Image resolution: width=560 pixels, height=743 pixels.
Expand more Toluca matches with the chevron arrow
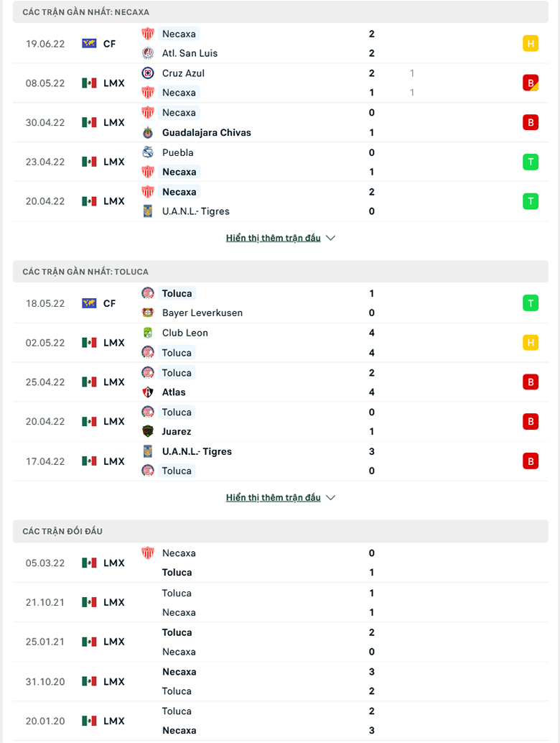coord(331,497)
